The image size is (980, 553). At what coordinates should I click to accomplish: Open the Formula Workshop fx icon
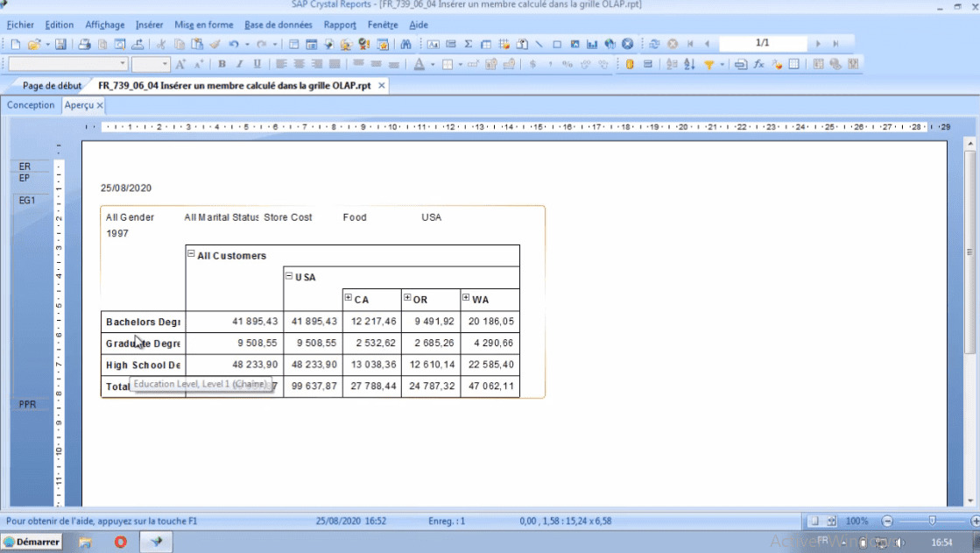(x=759, y=64)
